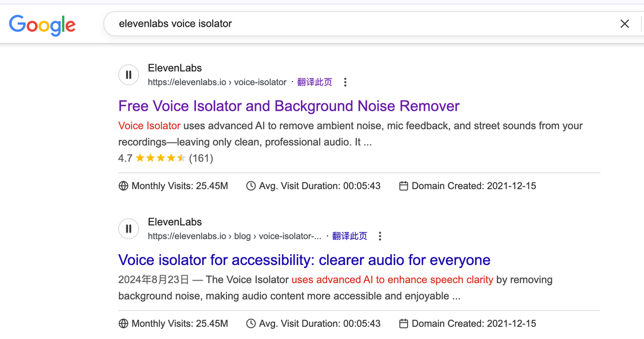The image size is (644, 339).
Task: Click 翻译此页 link for blog result
Action: (x=350, y=236)
